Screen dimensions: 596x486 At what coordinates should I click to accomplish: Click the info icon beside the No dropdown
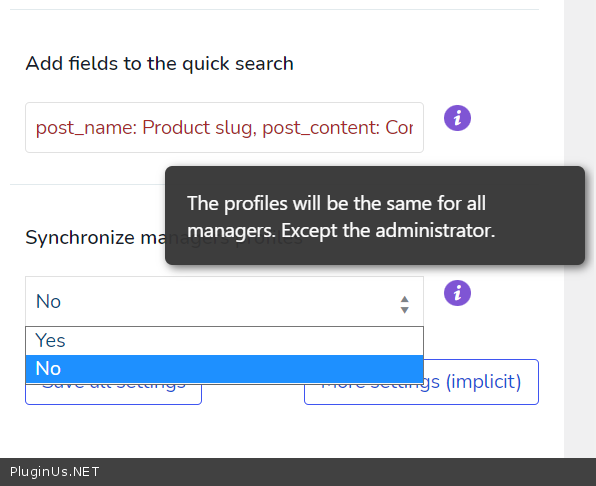click(457, 293)
